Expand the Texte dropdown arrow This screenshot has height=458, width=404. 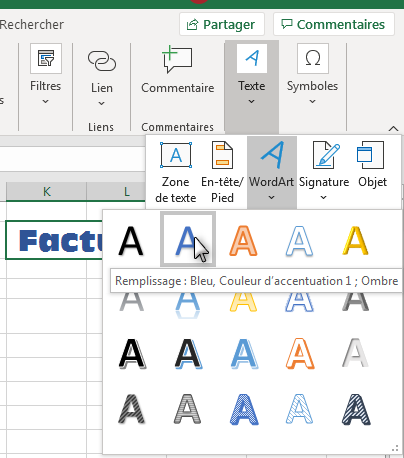point(252,101)
